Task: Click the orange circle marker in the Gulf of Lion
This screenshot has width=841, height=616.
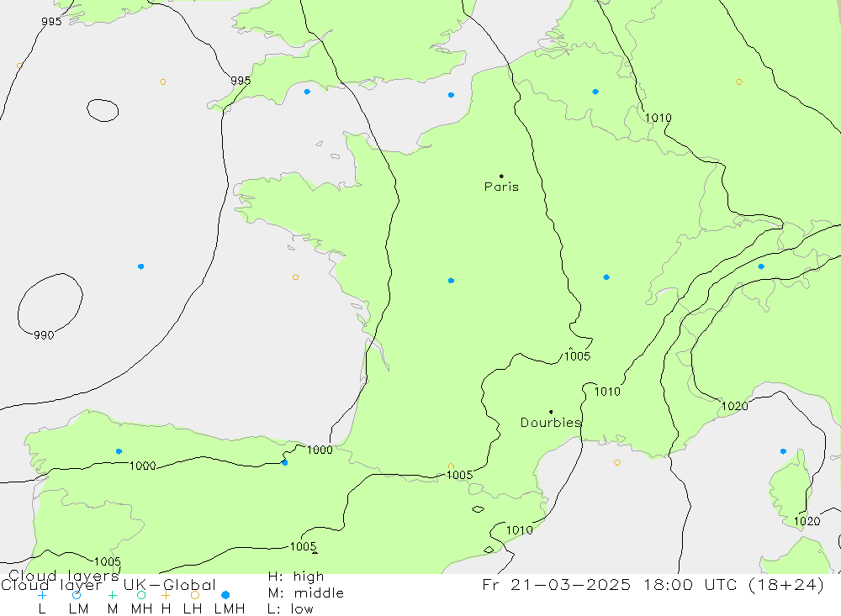Action: (617, 462)
